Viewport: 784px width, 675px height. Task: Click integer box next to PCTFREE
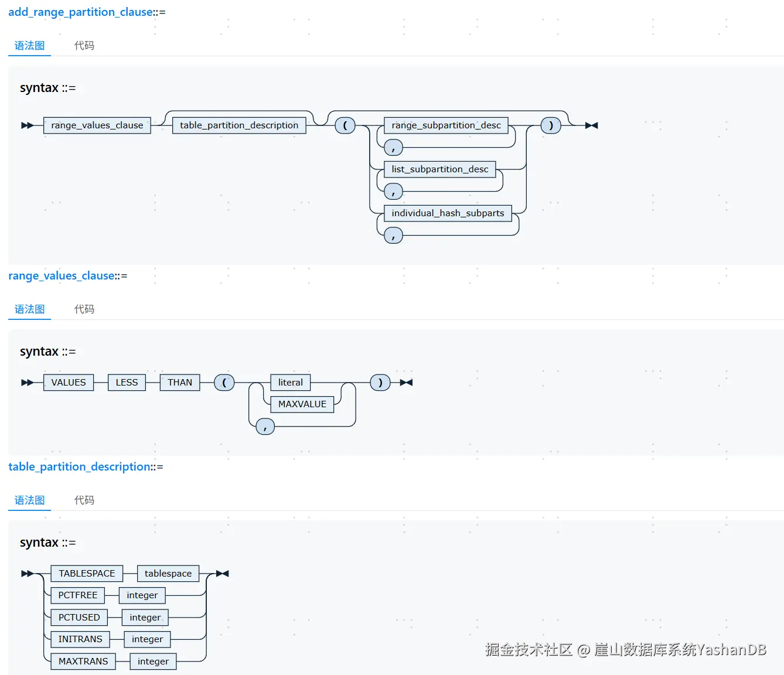point(142,595)
